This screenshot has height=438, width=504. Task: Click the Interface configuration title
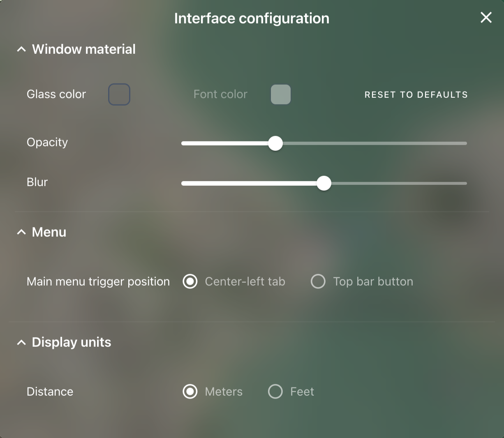252,18
